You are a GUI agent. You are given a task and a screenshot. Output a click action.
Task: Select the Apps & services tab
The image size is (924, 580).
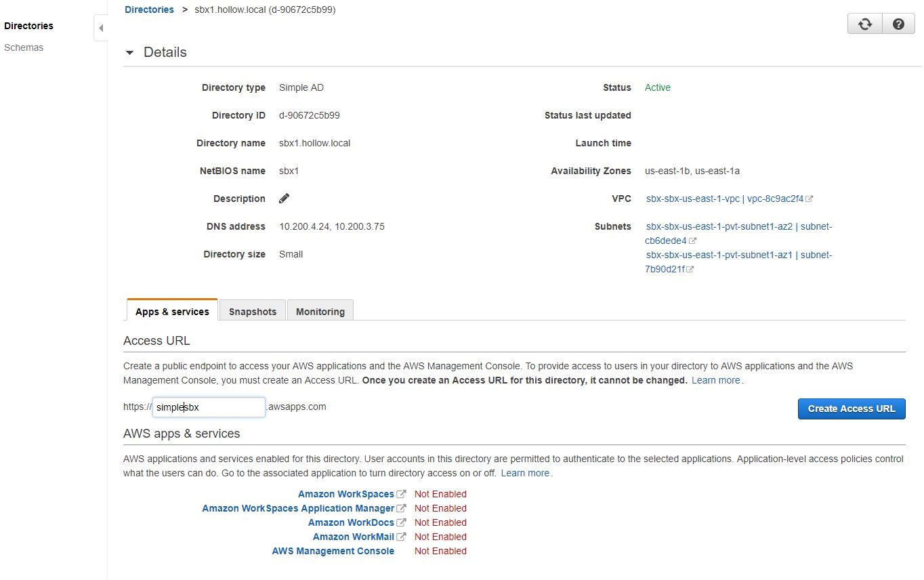[x=172, y=312]
